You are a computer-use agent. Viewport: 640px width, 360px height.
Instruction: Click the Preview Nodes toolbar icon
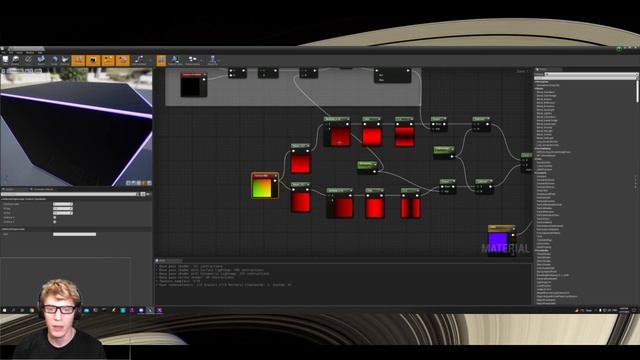(193, 60)
